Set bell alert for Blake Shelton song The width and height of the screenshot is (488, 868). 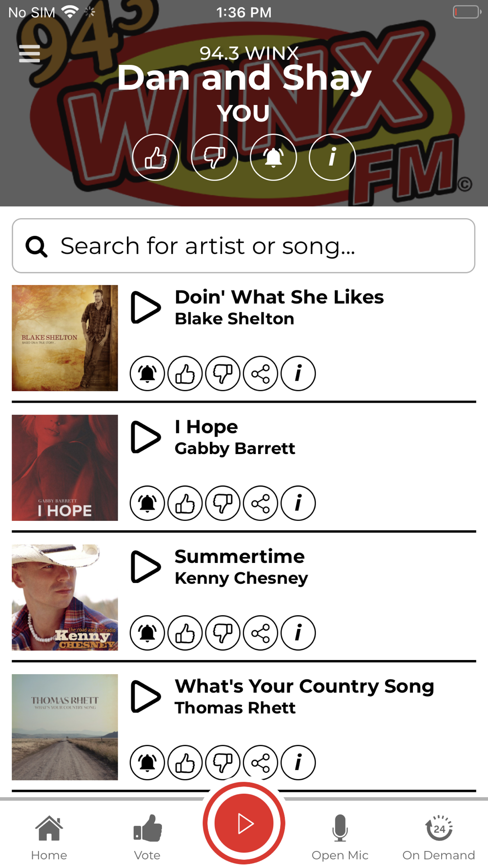(147, 374)
